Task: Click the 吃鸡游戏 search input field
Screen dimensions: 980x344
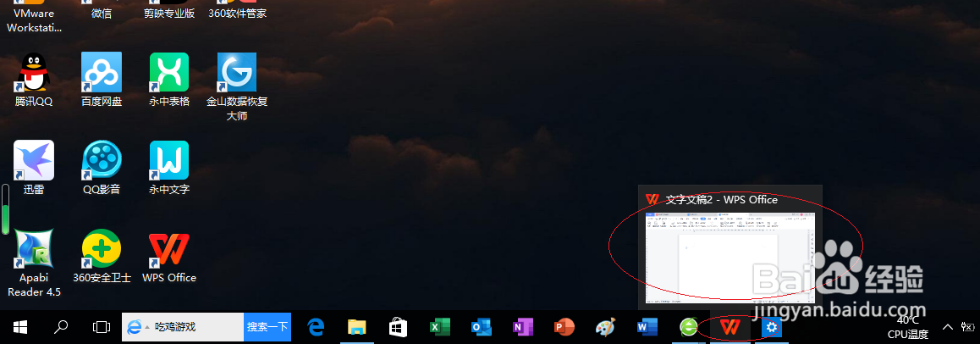Action: [x=183, y=326]
